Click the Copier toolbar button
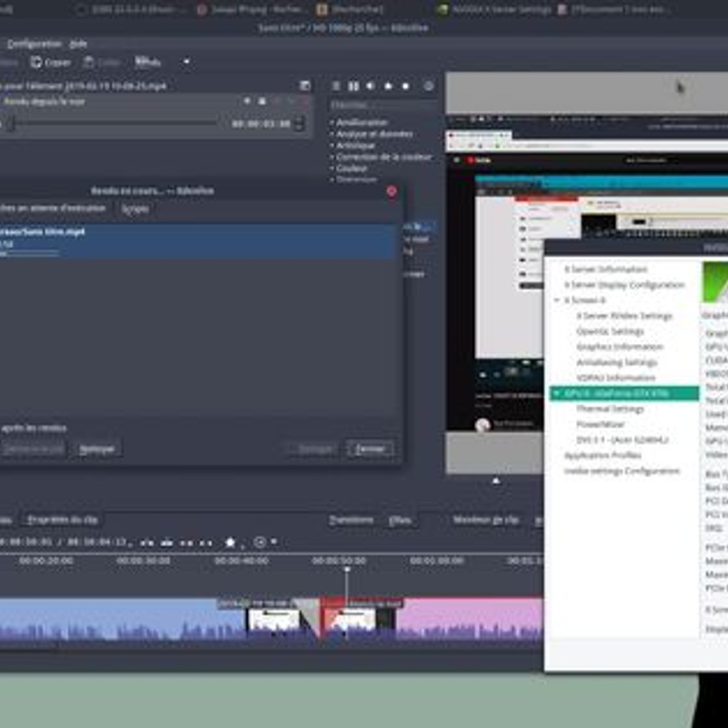Image resolution: width=728 pixels, height=728 pixels. [50, 62]
